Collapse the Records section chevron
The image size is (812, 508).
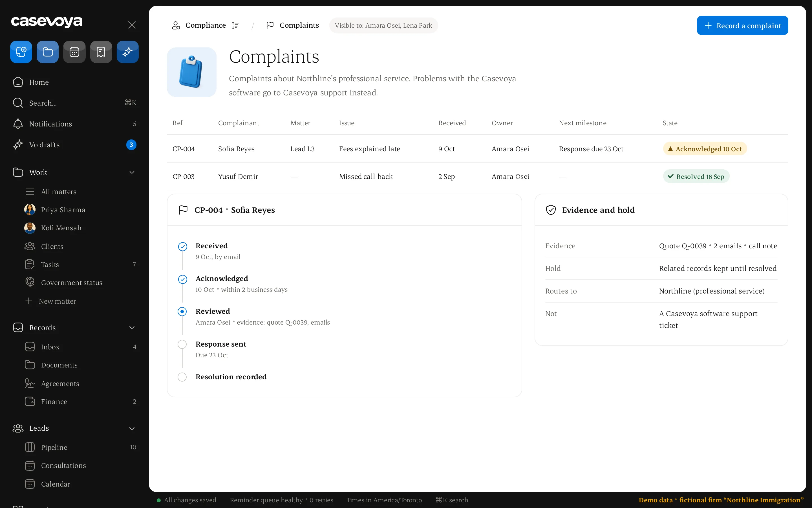[x=132, y=328]
